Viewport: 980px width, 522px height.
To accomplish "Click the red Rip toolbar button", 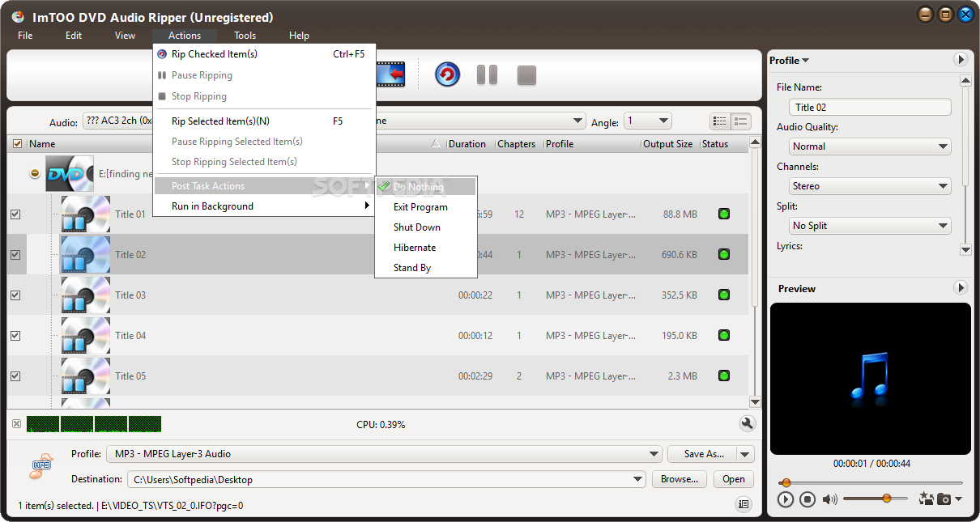I will (x=447, y=74).
